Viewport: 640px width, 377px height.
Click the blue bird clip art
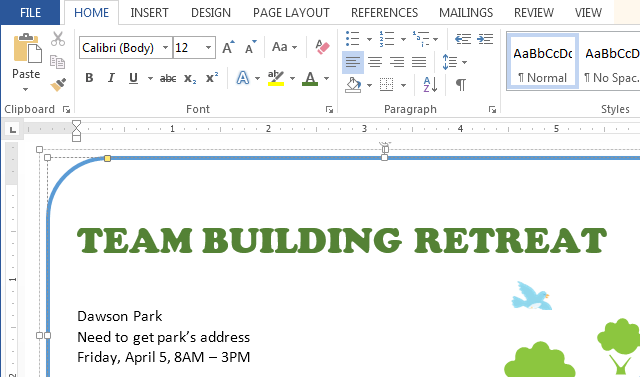[x=531, y=295]
